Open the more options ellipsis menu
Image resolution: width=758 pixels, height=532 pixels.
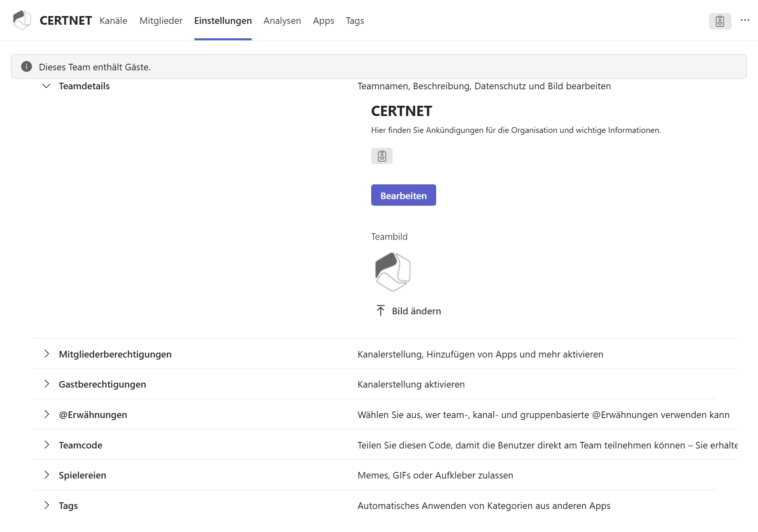pos(745,20)
